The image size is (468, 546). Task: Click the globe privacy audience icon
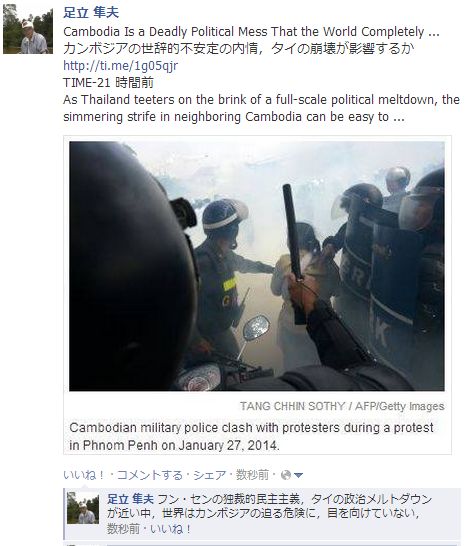(x=286, y=475)
